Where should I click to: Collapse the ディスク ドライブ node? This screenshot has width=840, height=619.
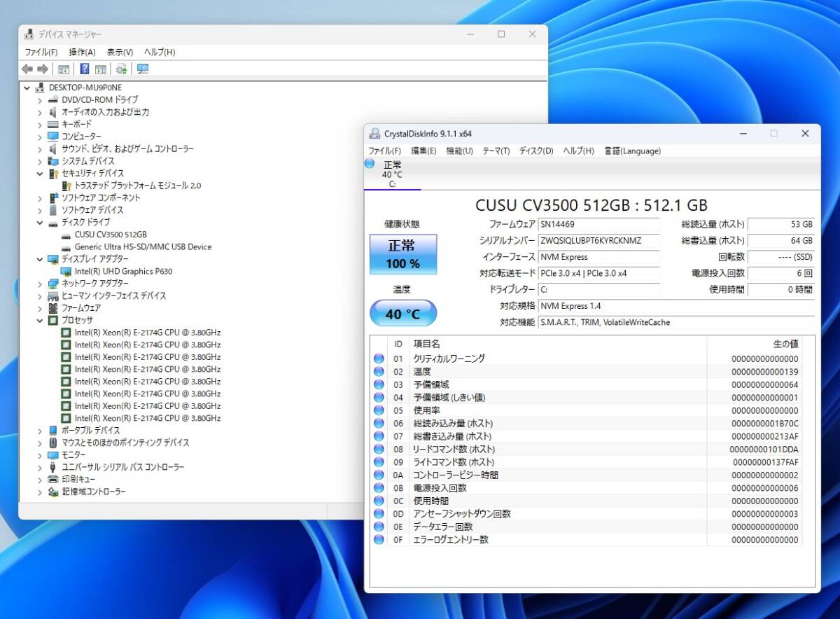click(40, 222)
